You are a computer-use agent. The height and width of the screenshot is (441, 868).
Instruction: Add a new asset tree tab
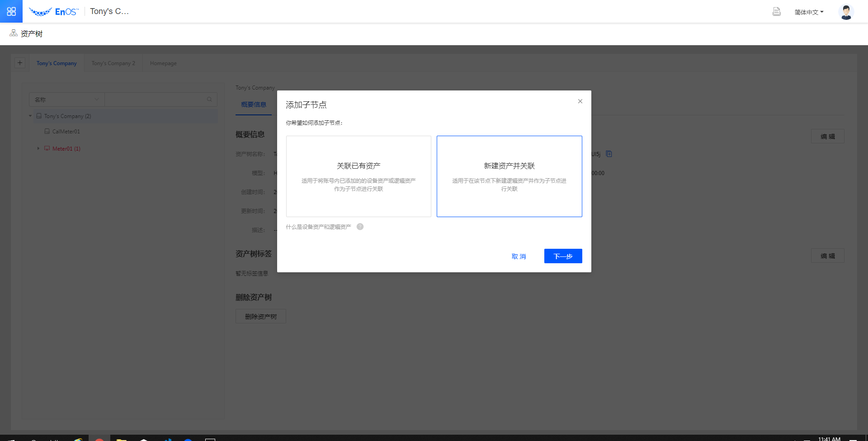tap(20, 63)
